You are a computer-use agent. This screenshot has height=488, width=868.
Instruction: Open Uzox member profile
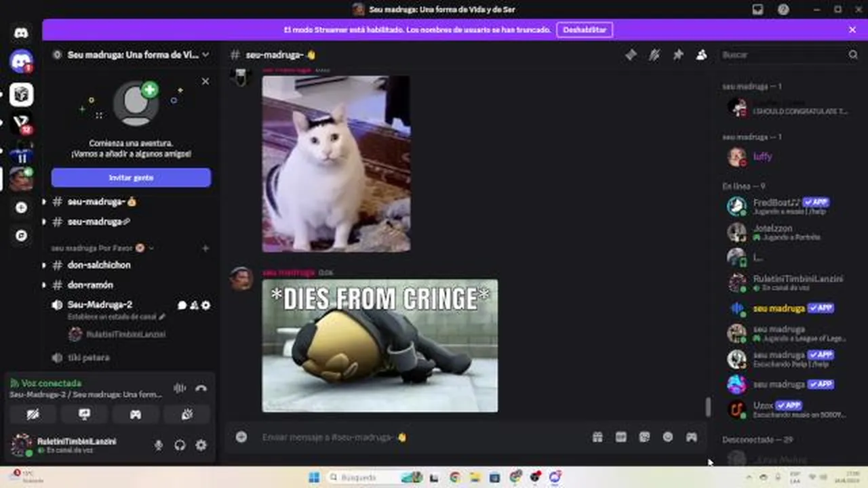point(788,409)
